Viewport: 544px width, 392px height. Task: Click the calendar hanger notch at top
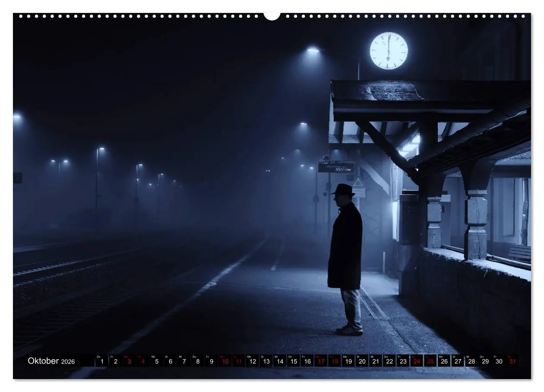click(x=272, y=16)
